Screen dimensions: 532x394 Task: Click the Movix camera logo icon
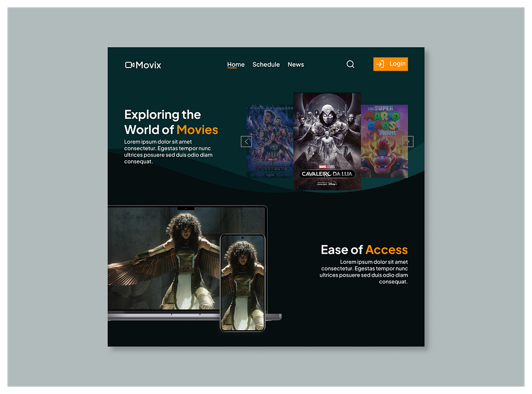pyautogui.click(x=130, y=65)
